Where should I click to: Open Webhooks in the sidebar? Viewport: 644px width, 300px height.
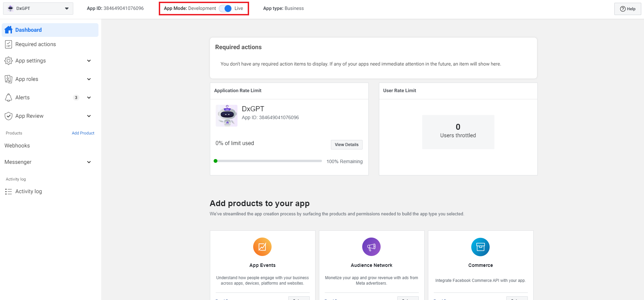click(x=17, y=146)
